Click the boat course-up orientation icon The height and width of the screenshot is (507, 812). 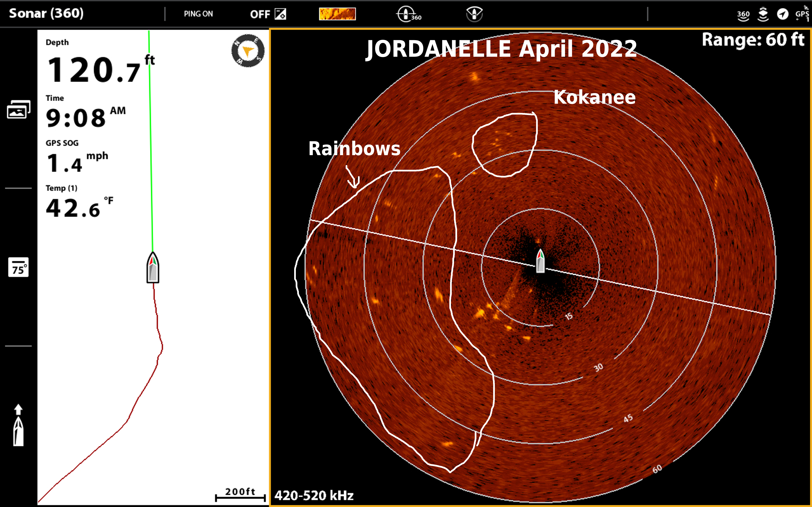coord(18,425)
